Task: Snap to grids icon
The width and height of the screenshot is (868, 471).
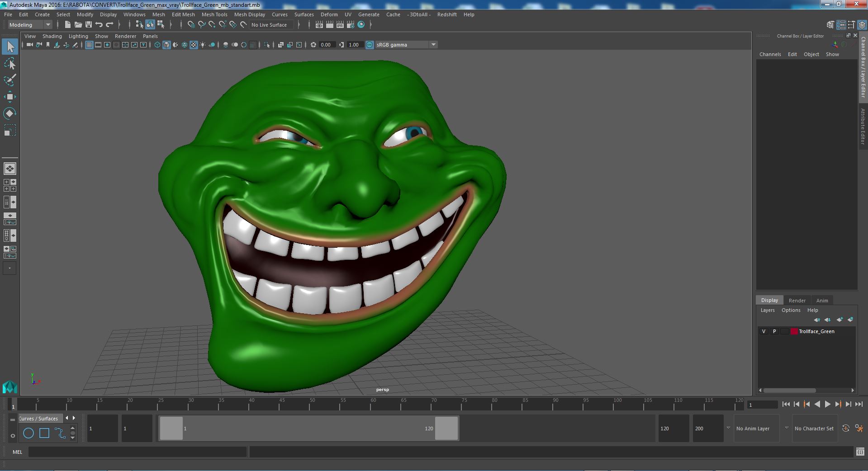Action: pos(191,25)
